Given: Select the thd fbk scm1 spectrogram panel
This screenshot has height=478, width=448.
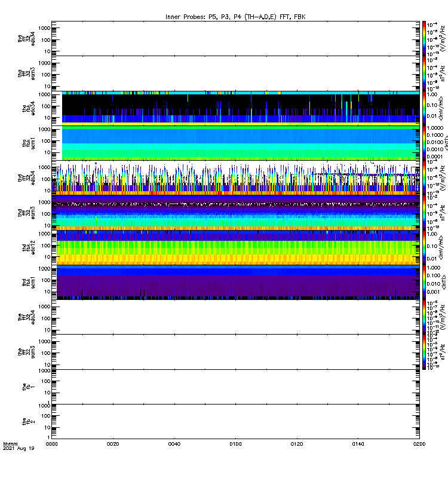Looking at the screenshot, I should pyautogui.click(x=235, y=282).
